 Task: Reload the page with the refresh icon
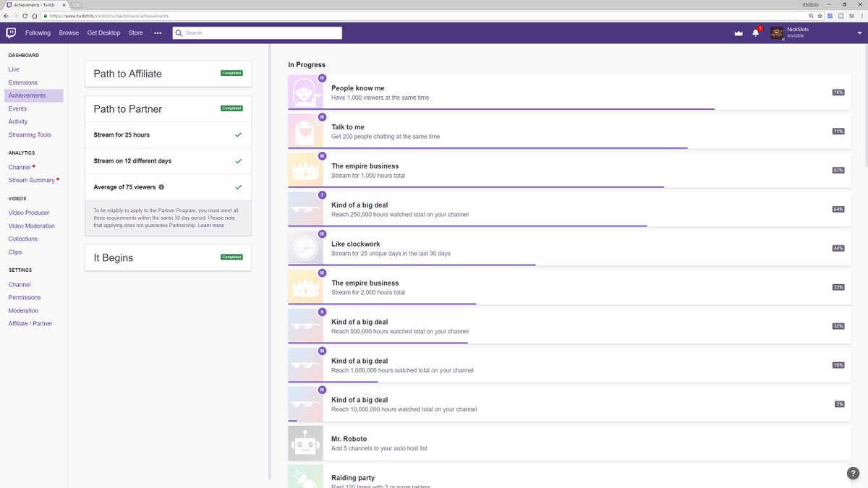pos(25,15)
